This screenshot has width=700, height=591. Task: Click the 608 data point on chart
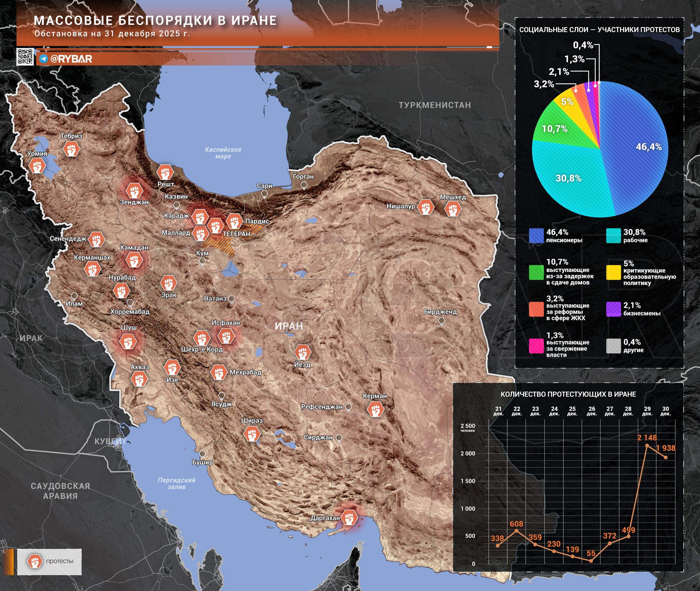[x=517, y=531]
